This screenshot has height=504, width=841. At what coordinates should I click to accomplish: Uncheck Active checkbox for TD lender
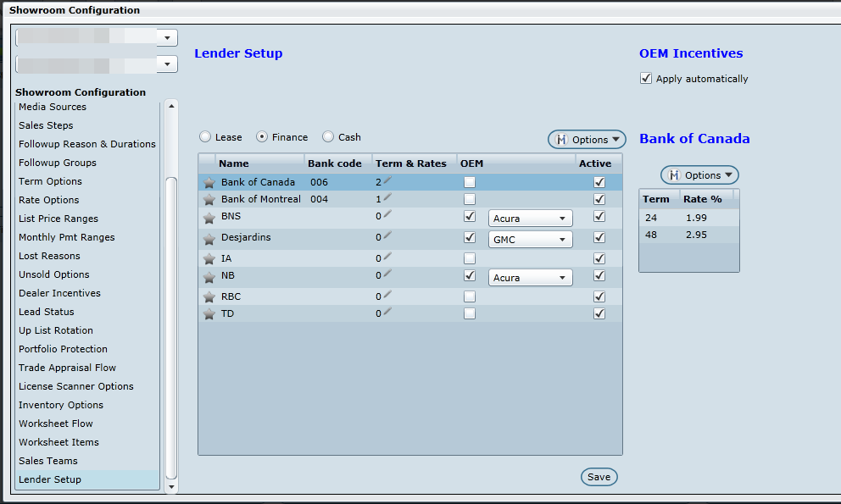point(599,313)
